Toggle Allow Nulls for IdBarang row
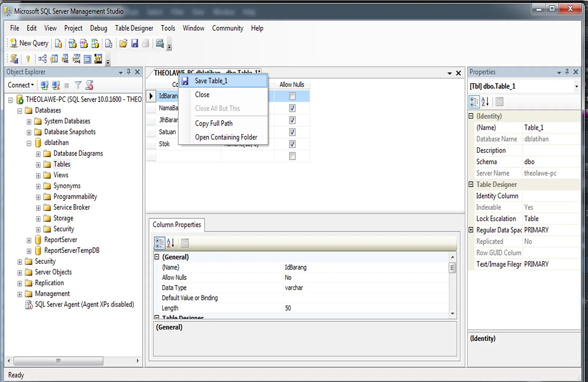The image size is (588, 382). coord(292,96)
